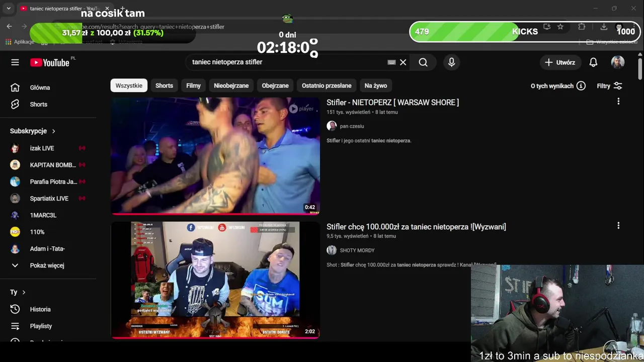
Task: Expand the Ty section
Action: (x=18, y=292)
